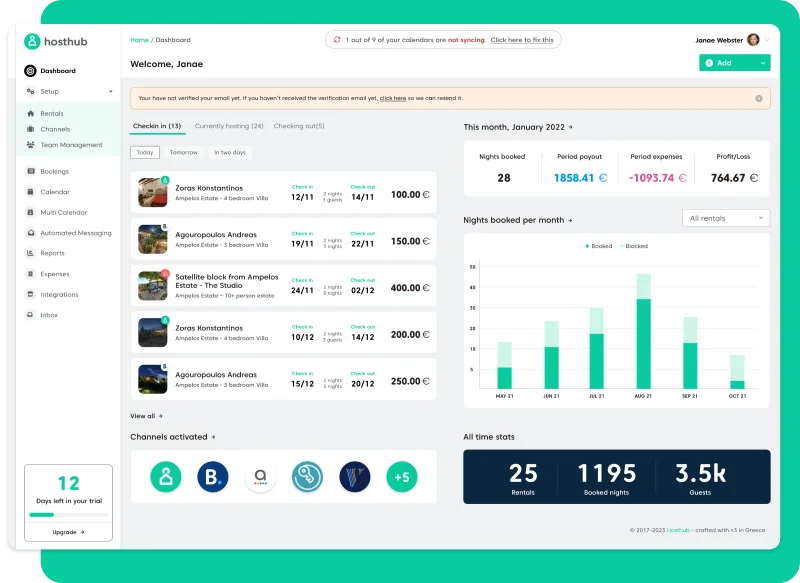Switch to Checkin in (13) tab

point(157,126)
